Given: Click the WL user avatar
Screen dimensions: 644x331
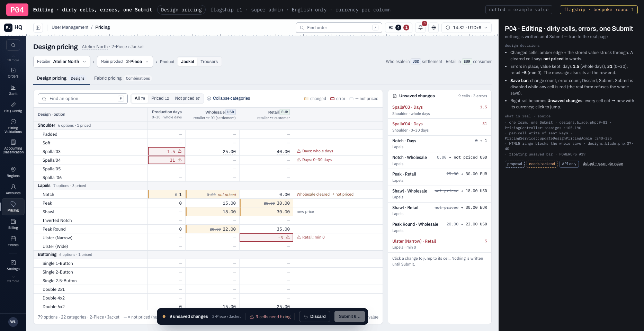Looking at the screenshot, I should point(13,322).
